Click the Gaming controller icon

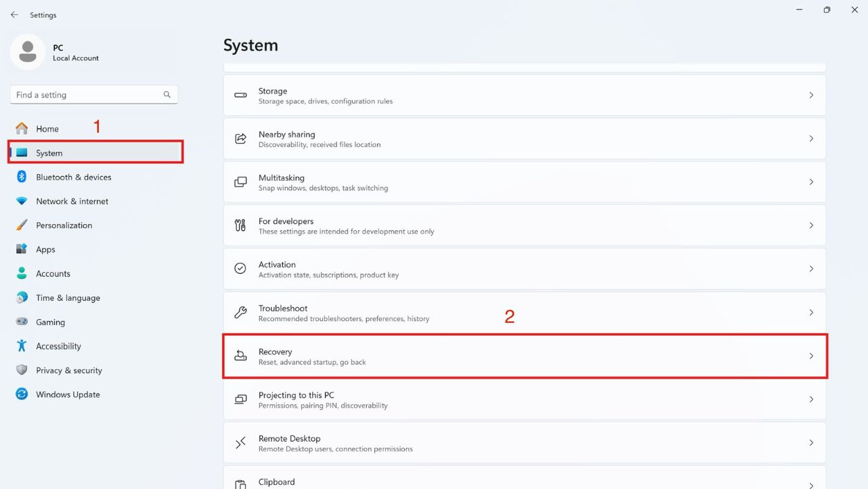22,322
